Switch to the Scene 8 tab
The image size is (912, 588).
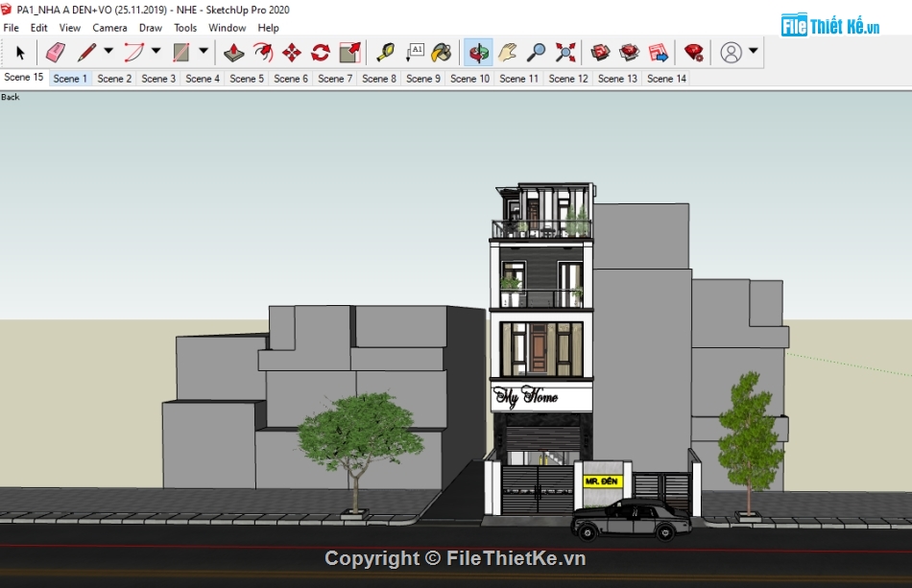click(379, 79)
